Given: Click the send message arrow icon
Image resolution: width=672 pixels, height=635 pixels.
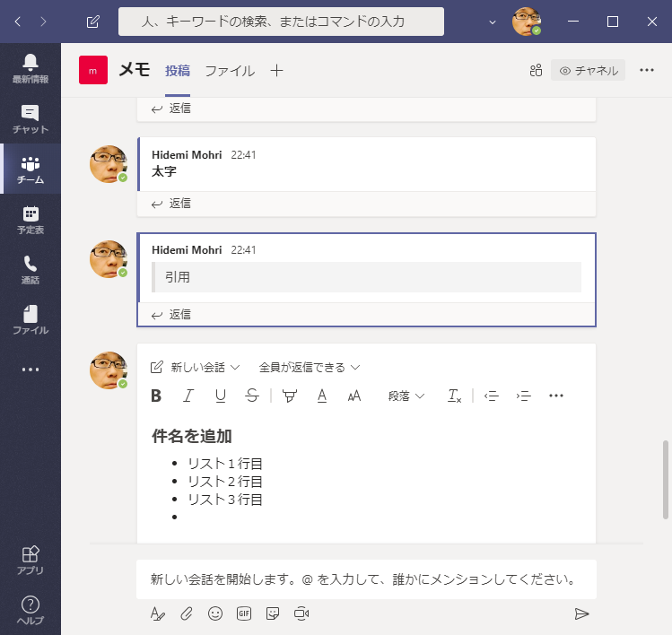Looking at the screenshot, I should point(581,613).
